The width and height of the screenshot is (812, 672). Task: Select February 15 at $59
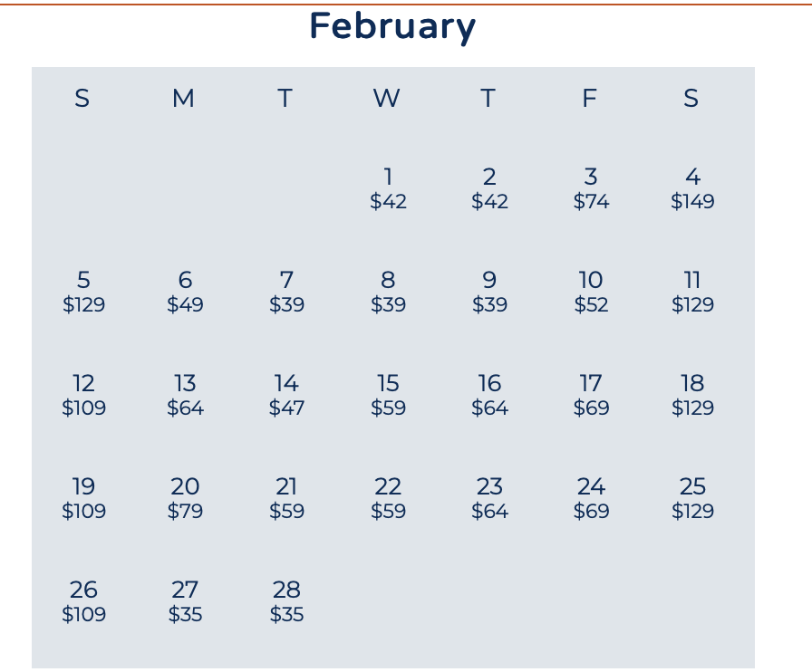388,395
